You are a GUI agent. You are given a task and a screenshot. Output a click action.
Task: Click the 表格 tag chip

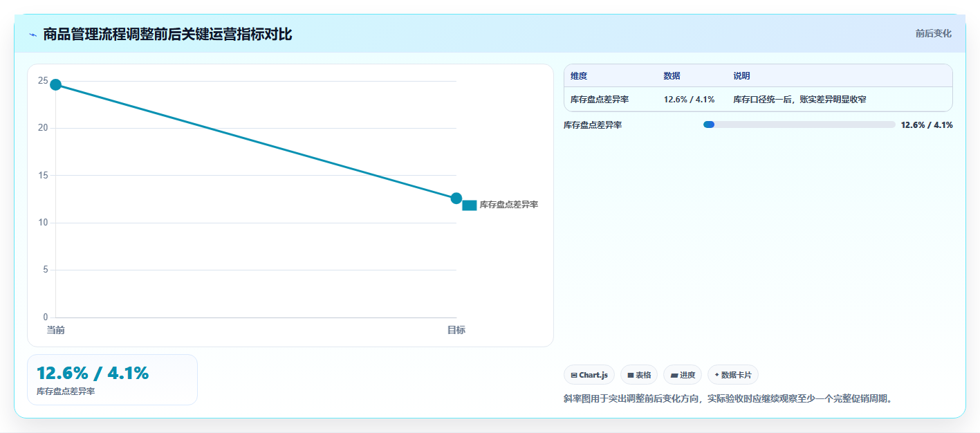click(639, 375)
